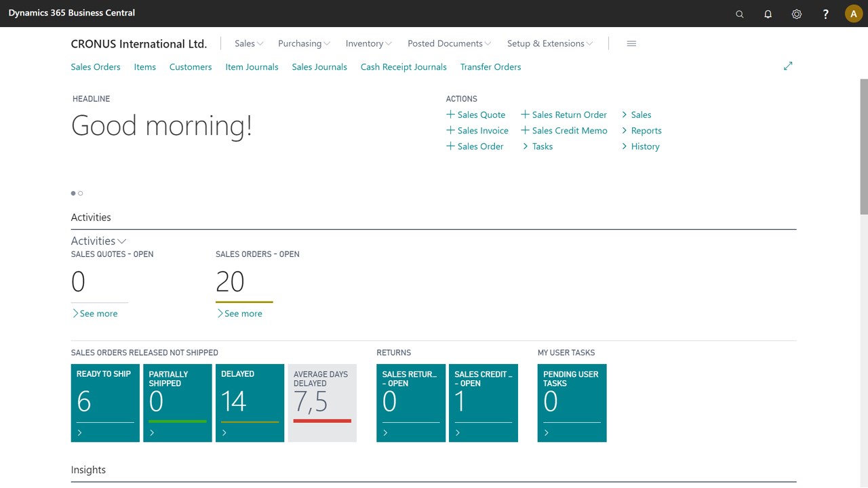Click the plus icon for Sales Order
Viewport: 868px width, 488px height.
click(x=450, y=146)
